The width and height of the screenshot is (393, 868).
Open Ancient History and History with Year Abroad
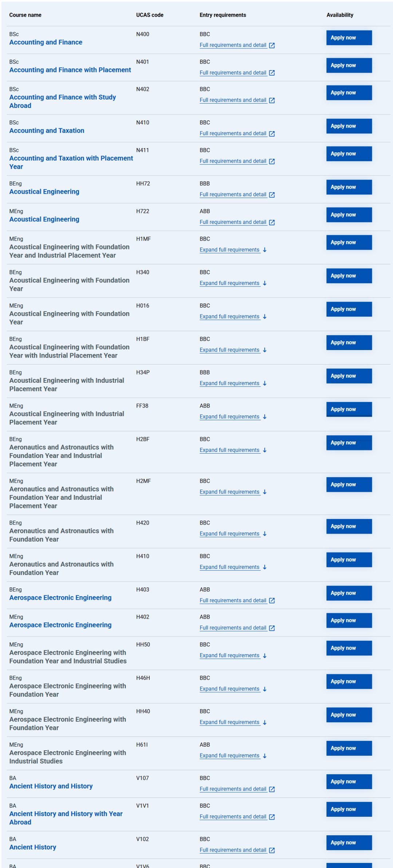[x=66, y=818]
